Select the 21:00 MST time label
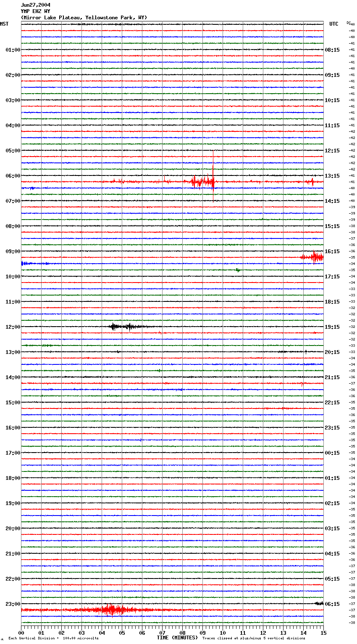357x644 pixels. (13, 554)
